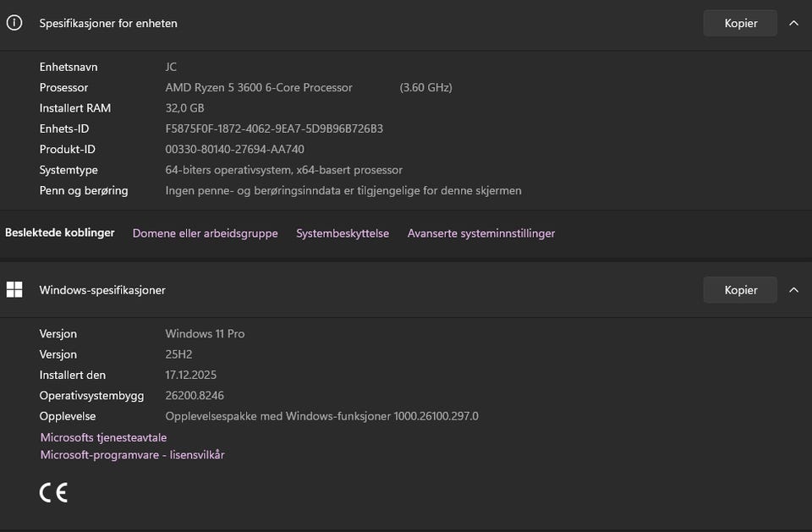Viewport: 812px width, 532px height.
Task: Click the Windows-spesifikasjoner header text
Action: [x=102, y=290]
